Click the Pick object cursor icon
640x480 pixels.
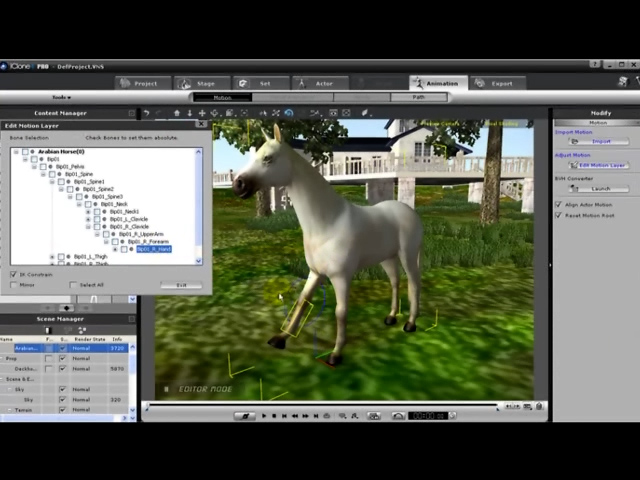pyautogui.click(x=263, y=113)
